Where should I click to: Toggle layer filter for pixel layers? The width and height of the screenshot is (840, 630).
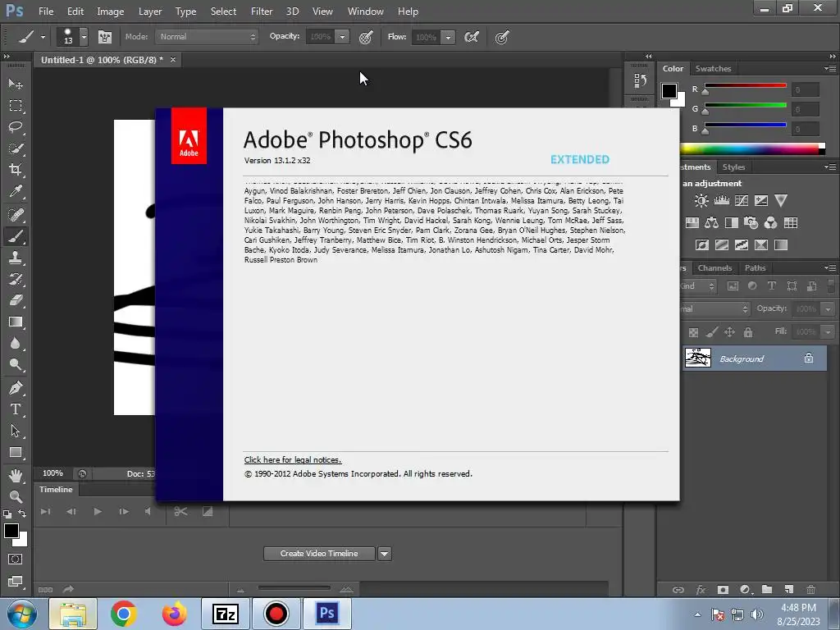(733, 286)
